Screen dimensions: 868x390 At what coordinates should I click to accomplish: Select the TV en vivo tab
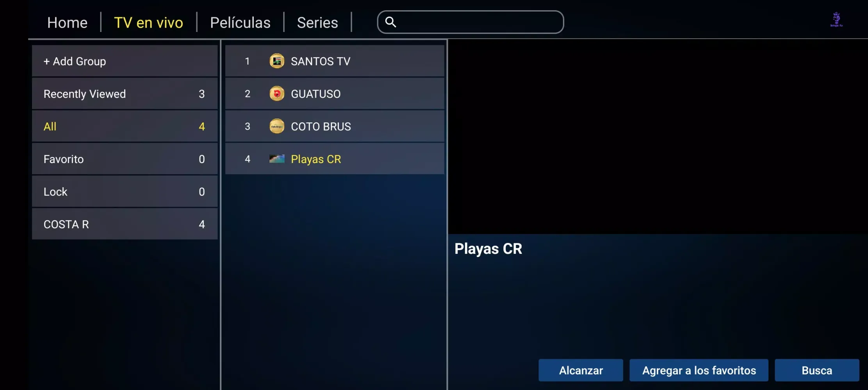click(x=148, y=23)
